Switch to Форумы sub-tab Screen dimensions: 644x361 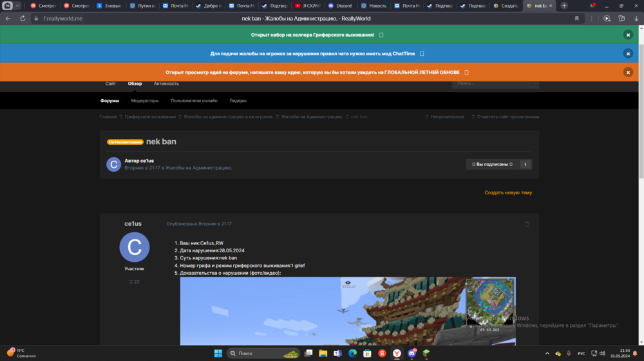point(109,100)
